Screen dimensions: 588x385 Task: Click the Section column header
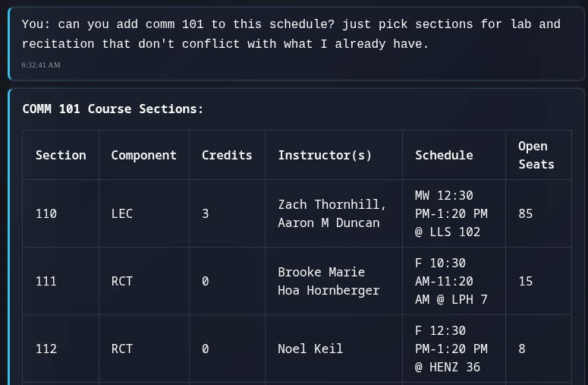[x=61, y=155]
